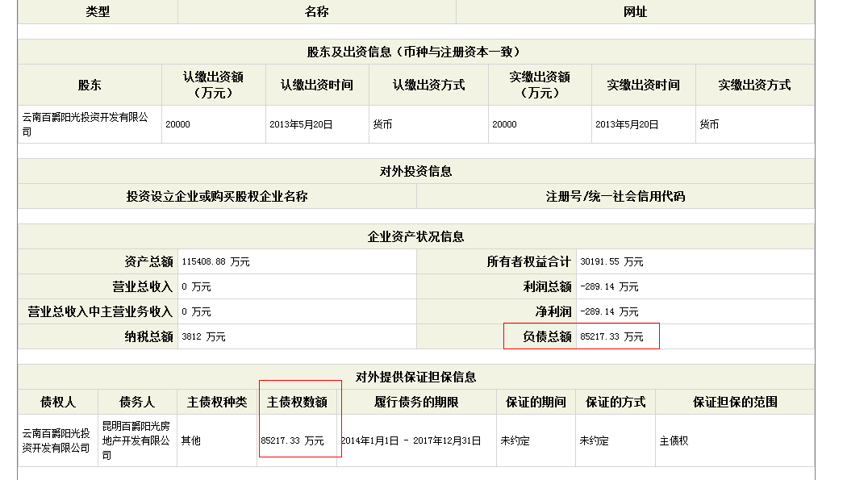
Task: Click the 对外投资信息 section header
Action: 415,171
